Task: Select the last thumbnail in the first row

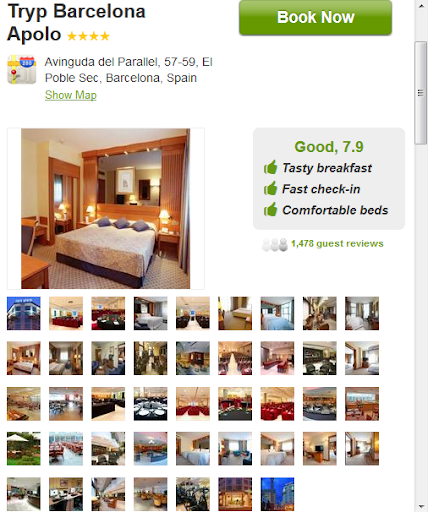Action: (362, 313)
